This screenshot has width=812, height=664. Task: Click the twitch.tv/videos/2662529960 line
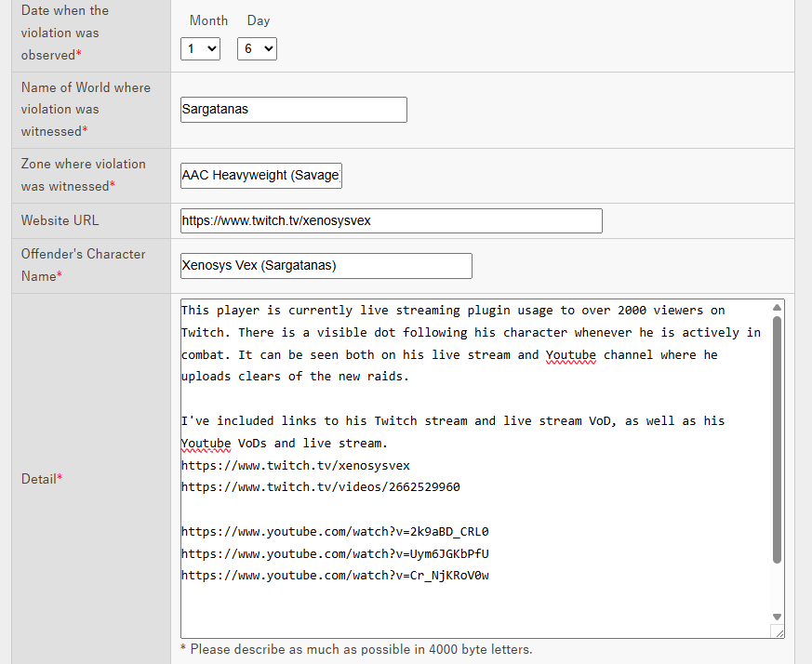(321, 487)
